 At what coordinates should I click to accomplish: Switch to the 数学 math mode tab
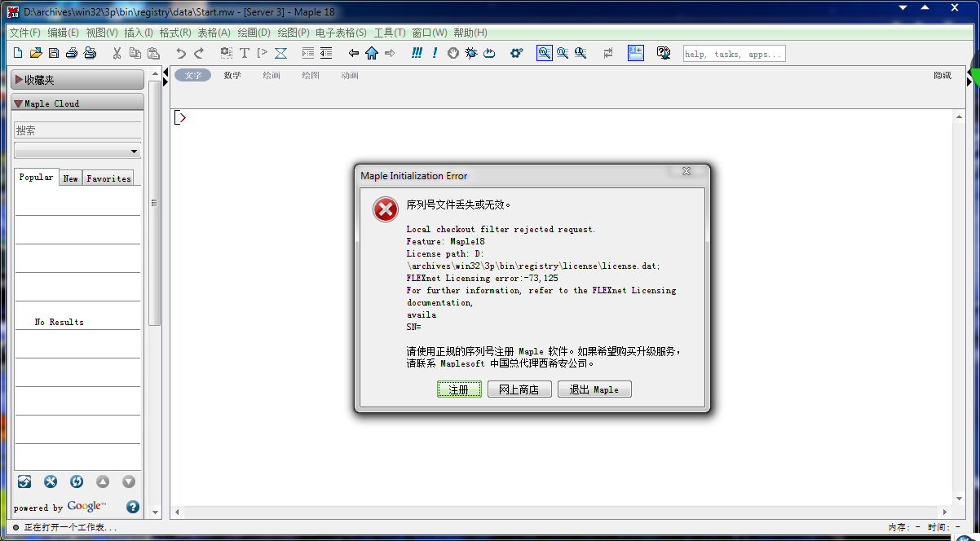pos(232,75)
